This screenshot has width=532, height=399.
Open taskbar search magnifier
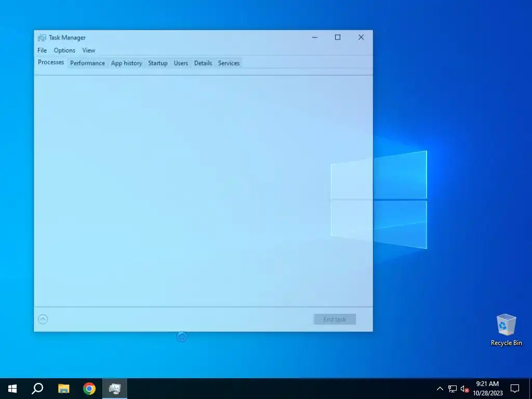37,389
